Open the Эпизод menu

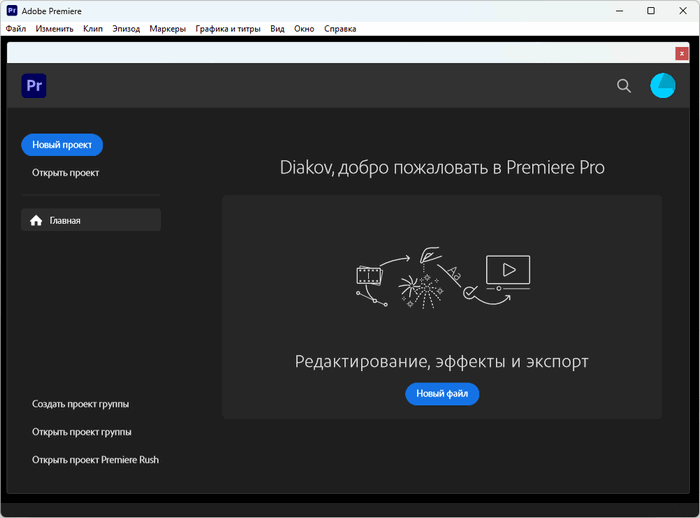click(125, 29)
